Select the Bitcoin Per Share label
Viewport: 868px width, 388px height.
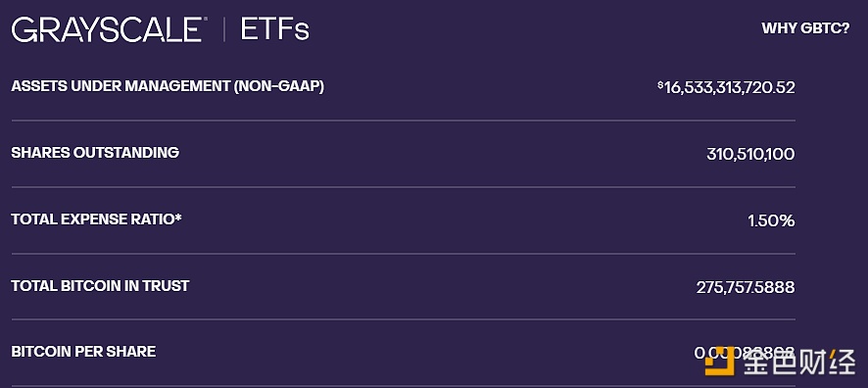point(83,352)
